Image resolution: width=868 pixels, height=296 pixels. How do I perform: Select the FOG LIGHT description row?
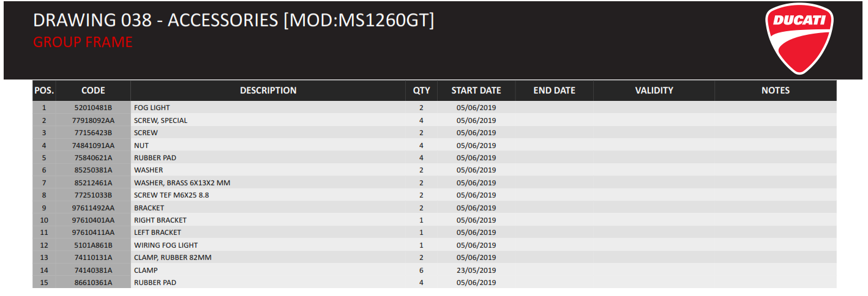coord(152,108)
